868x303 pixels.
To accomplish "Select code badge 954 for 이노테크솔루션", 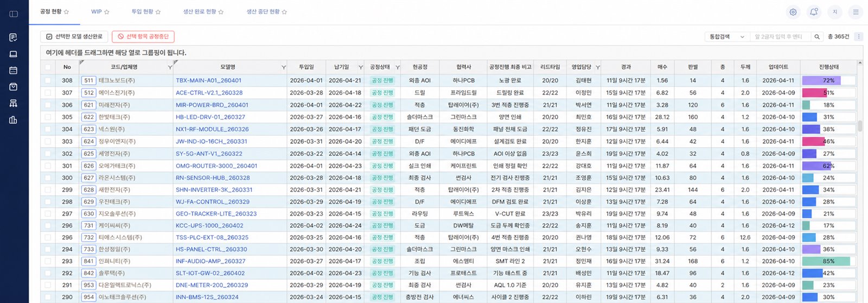I will (x=88, y=297).
